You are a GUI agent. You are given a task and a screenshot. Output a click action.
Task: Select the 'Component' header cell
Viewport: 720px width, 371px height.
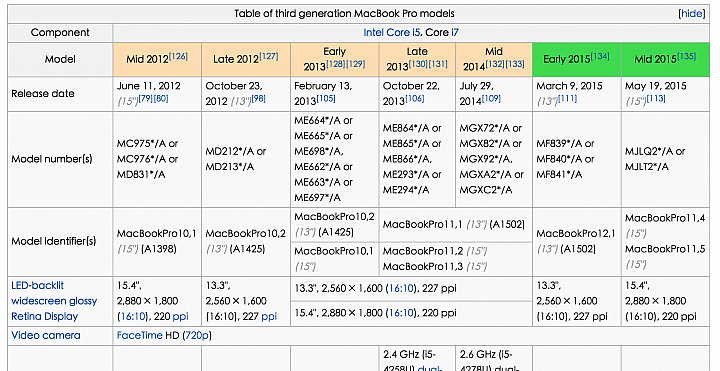[x=60, y=33]
